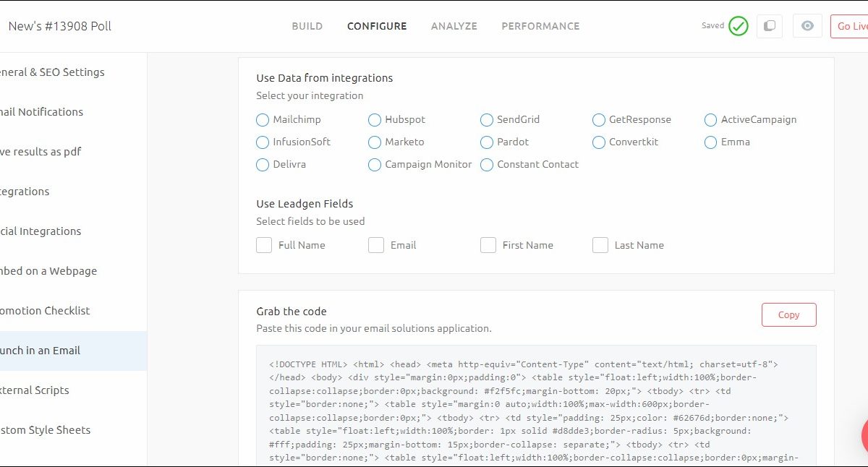Go to the Performance tab
The image size is (868, 467).
[540, 26]
